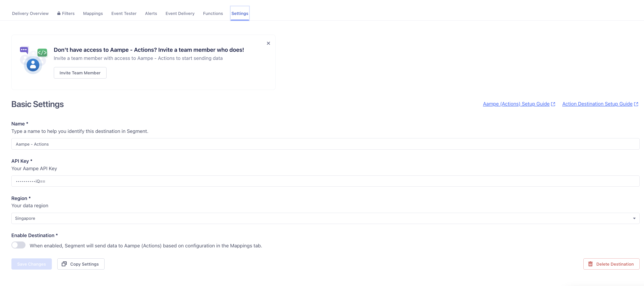
Task: Click the team member illustration icon
Action: [34, 60]
